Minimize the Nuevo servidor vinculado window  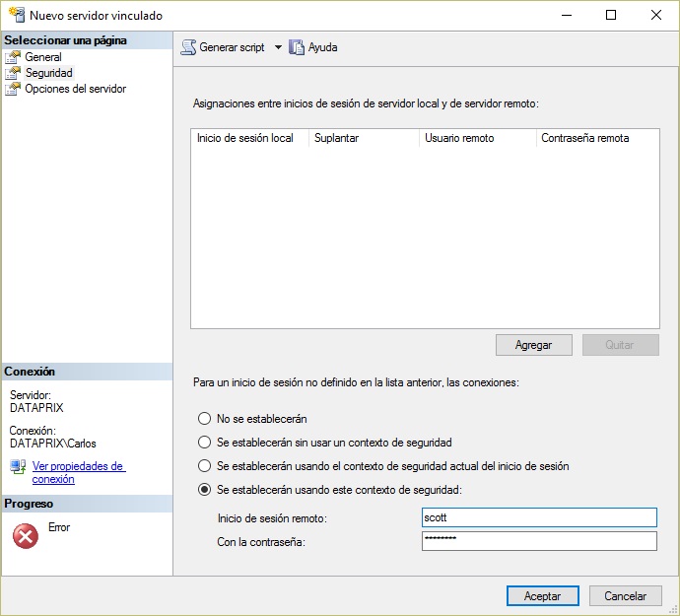pos(567,15)
